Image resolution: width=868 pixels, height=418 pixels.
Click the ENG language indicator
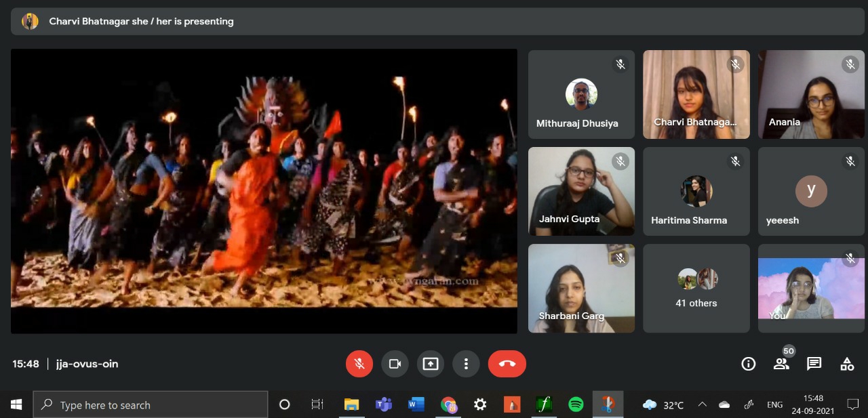pyautogui.click(x=774, y=404)
